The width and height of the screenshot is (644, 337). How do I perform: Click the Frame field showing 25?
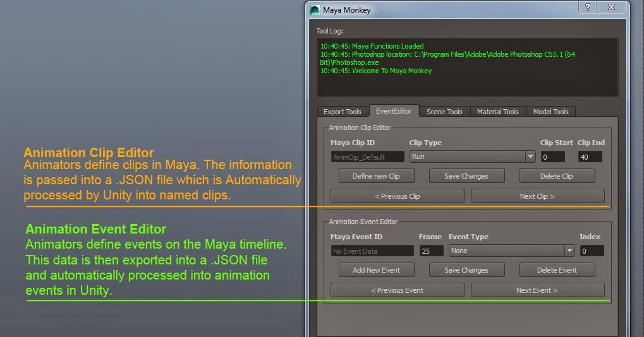pyautogui.click(x=431, y=251)
